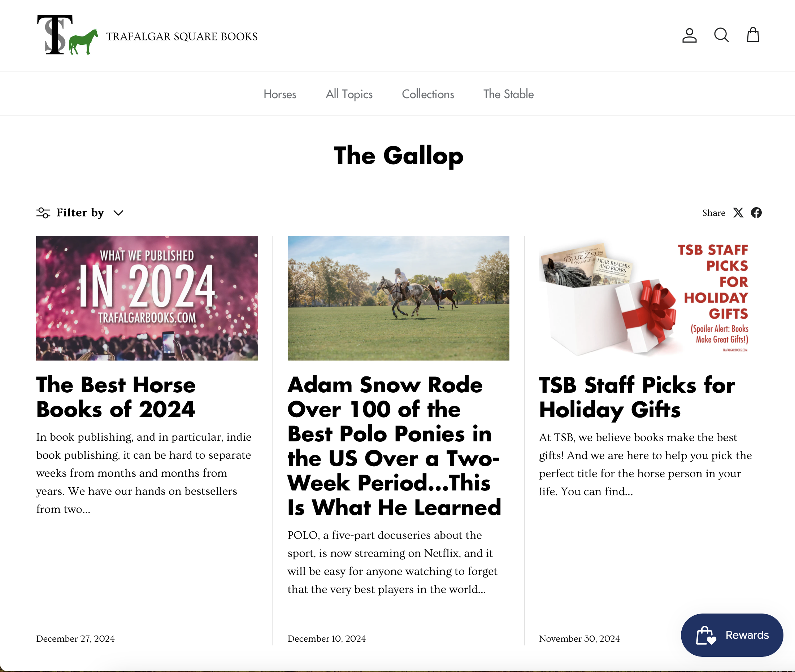Share on X (Twitter) icon

click(738, 213)
